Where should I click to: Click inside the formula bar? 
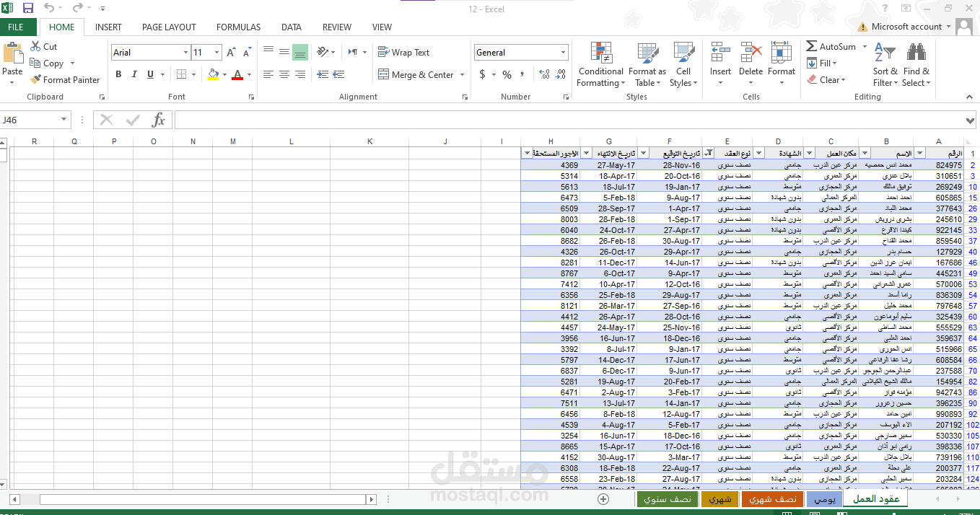pyautogui.click(x=574, y=120)
